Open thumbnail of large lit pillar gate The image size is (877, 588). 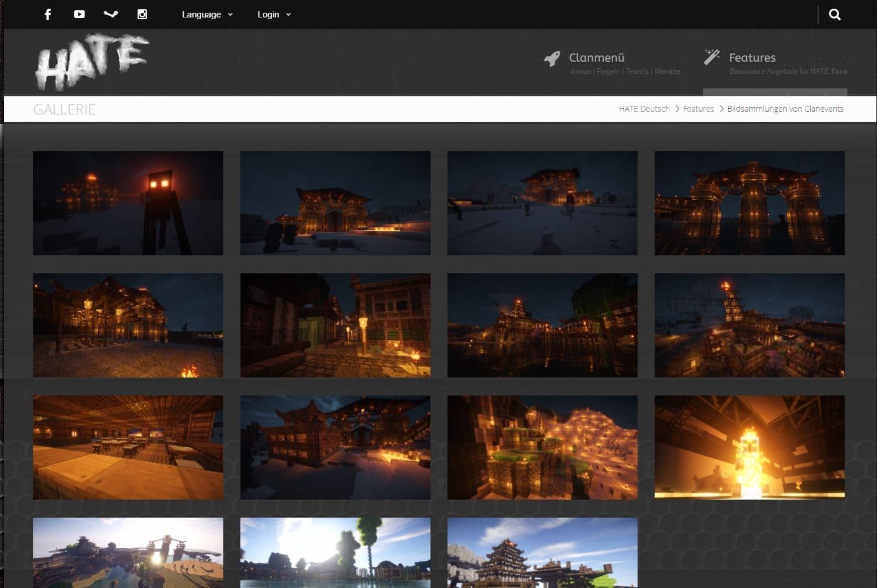[749, 203]
